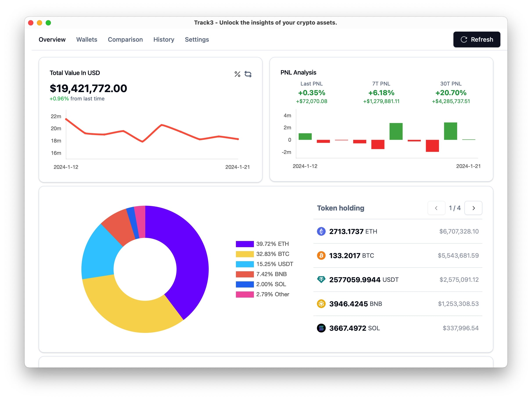Screen dimensions: 532x400
Task: Click the last green bar in PNL chart
Action: click(469, 139)
